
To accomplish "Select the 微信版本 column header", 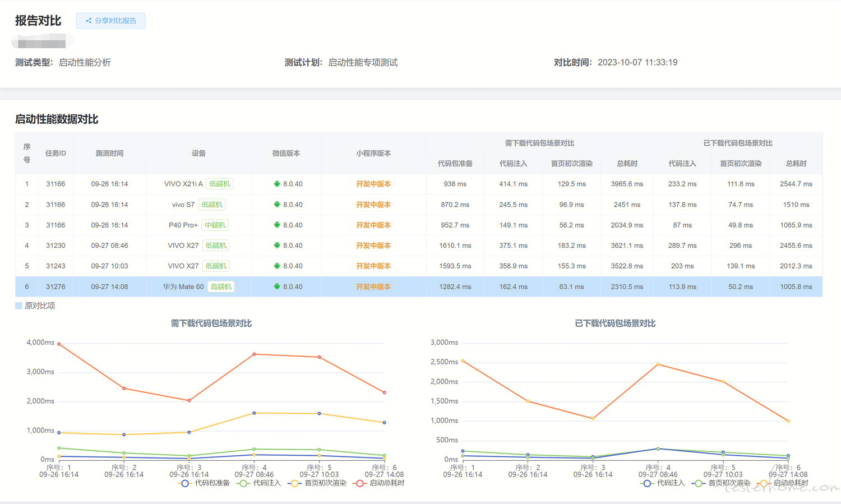I will coord(286,153).
